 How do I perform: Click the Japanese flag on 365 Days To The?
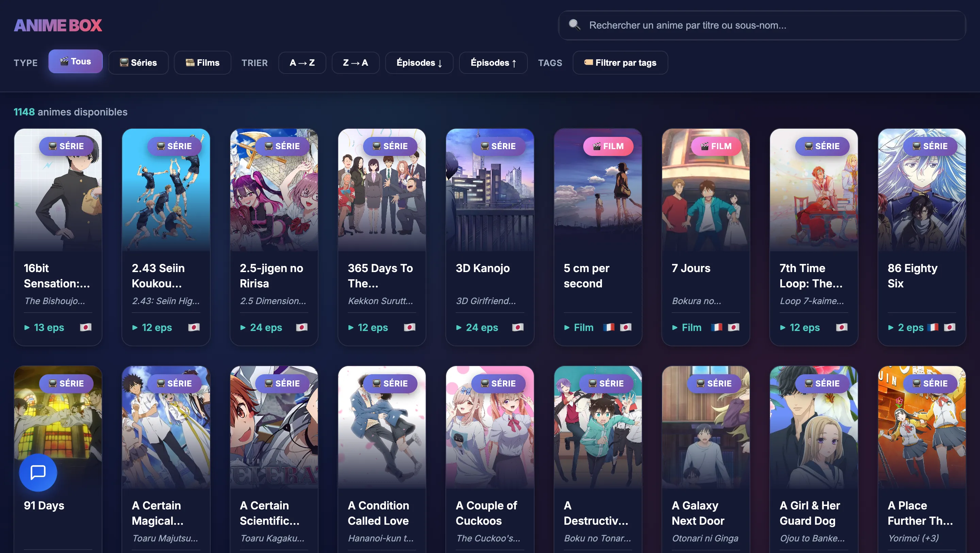(x=410, y=327)
